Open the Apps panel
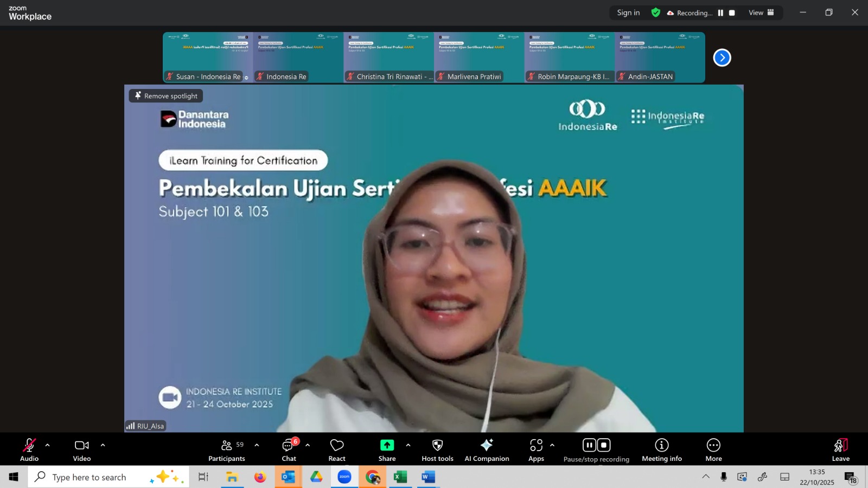868x488 pixels. (x=536, y=450)
